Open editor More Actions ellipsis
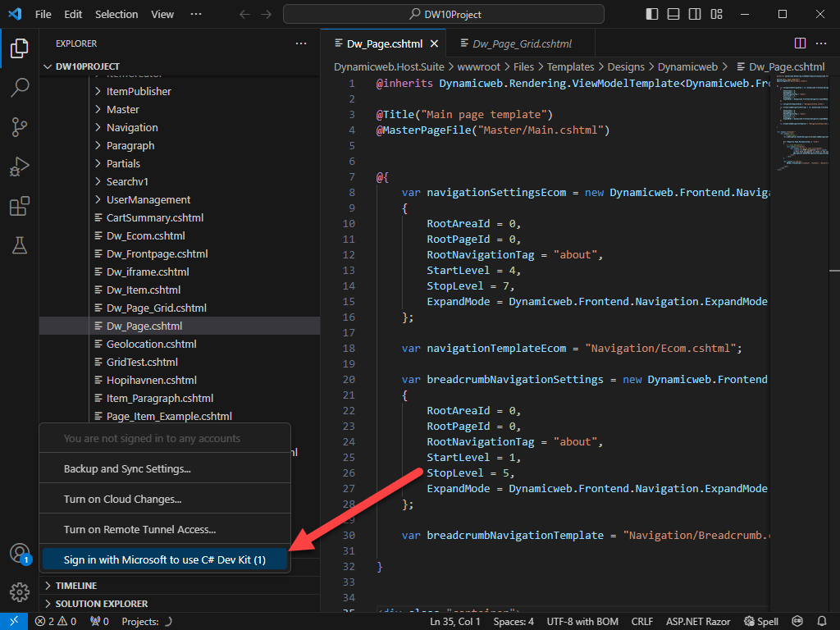 point(821,43)
